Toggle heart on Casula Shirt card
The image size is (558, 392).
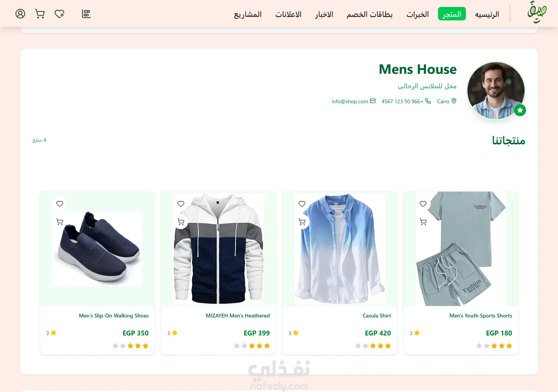[302, 204]
